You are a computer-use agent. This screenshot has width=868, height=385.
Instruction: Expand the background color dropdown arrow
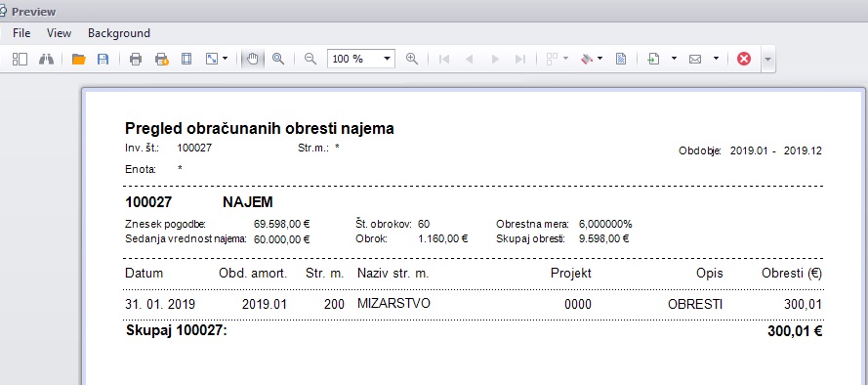tap(600, 59)
